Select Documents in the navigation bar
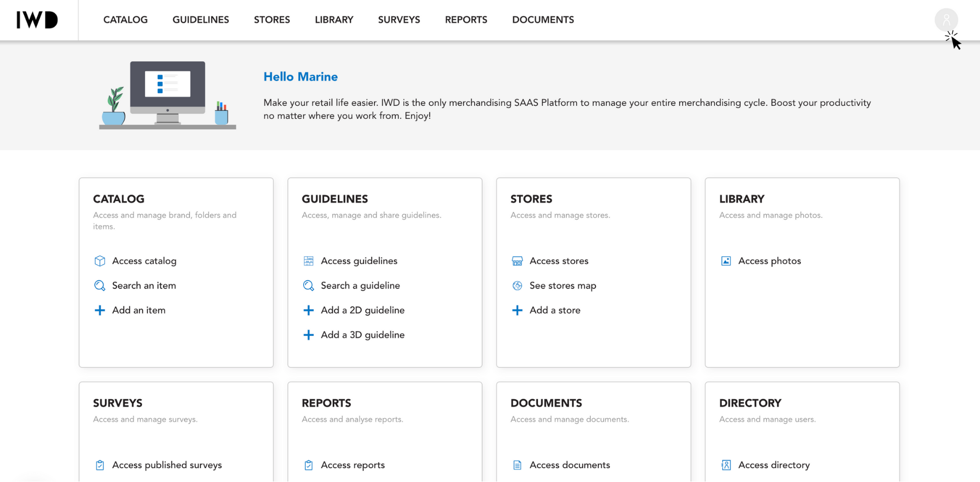 [543, 20]
